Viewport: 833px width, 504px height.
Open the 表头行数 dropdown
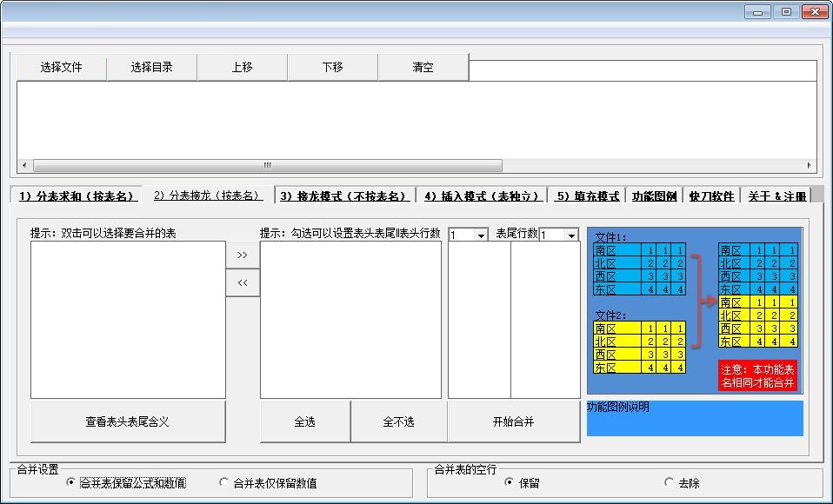pyautogui.click(x=481, y=235)
